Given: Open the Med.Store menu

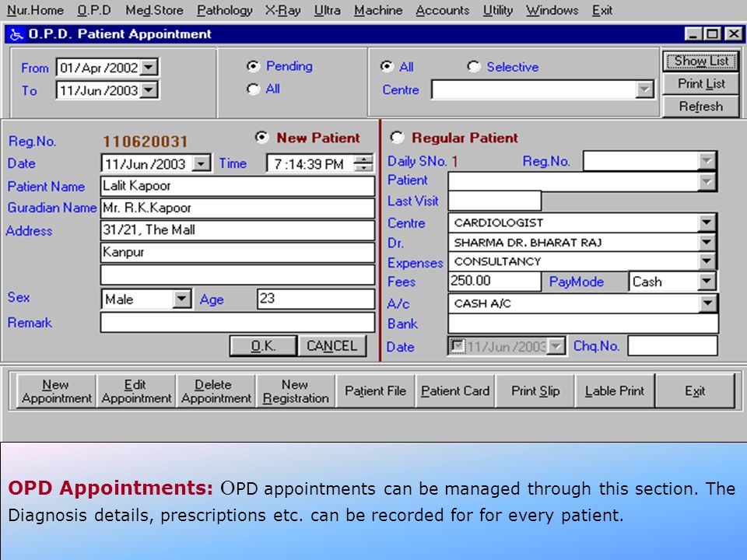Looking at the screenshot, I should pyautogui.click(x=154, y=10).
